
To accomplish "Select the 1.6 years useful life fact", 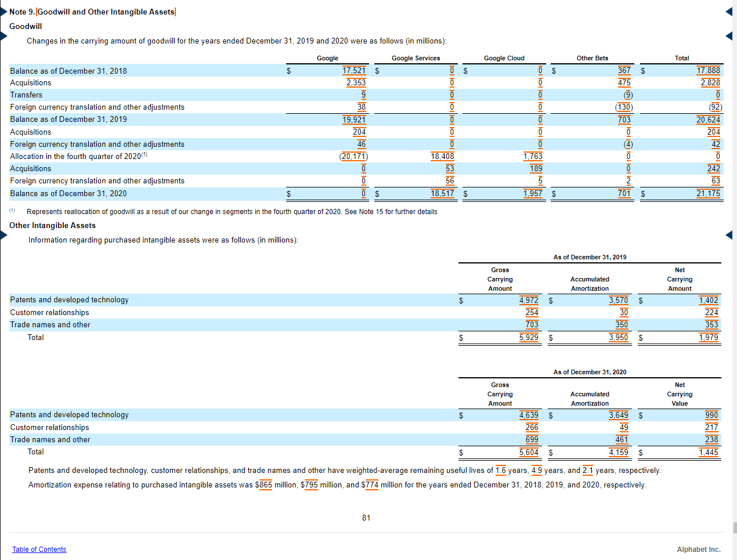I will (x=500, y=470).
